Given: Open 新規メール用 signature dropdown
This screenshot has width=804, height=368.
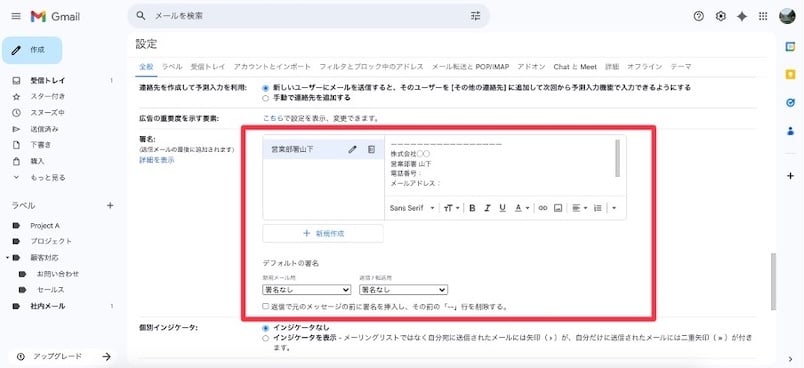Looking at the screenshot, I should pos(306,290).
